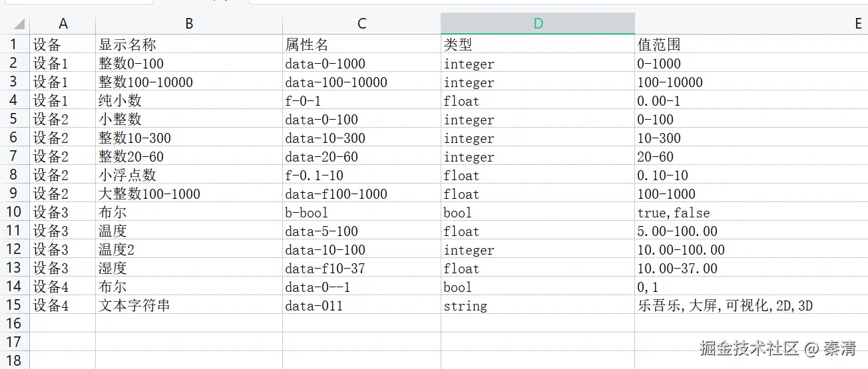Click the select-all corner triangle

tap(19, 25)
